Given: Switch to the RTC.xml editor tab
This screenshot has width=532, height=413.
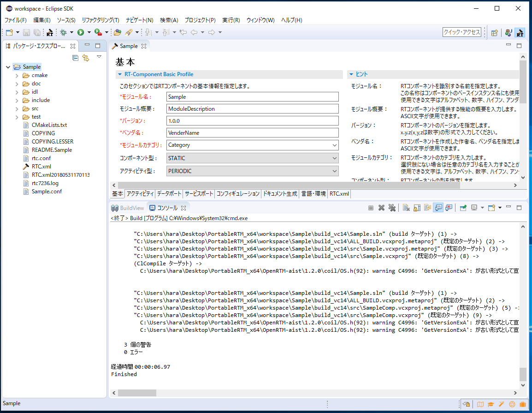Looking at the screenshot, I should click(339, 194).
